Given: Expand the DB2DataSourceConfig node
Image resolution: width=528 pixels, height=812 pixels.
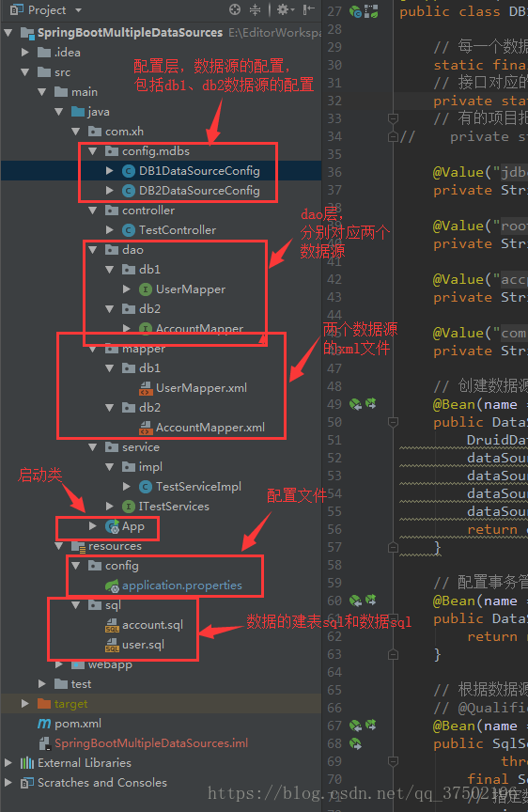Looking at the screenshot, I should [x=110, y=191].
